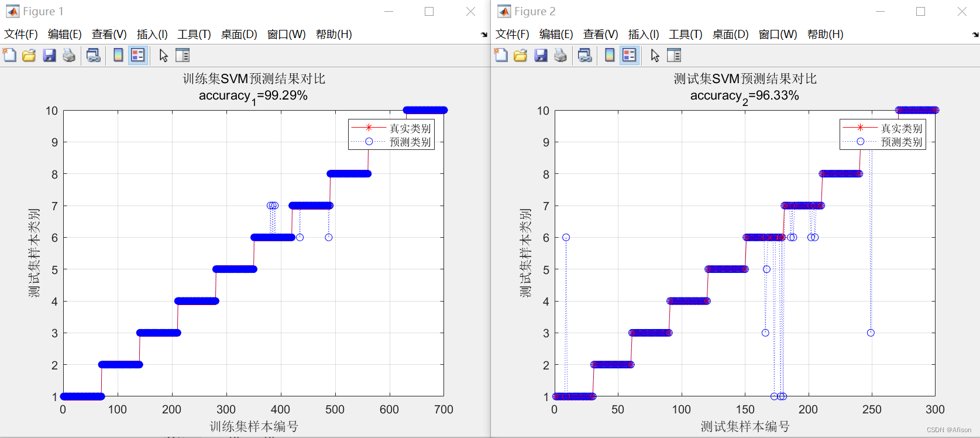Image resolution: width=980 pixels, height=438 pixels.
Task: Click y-axis label 测试集样本类别 in Figure 1
Action: [34, 253]
